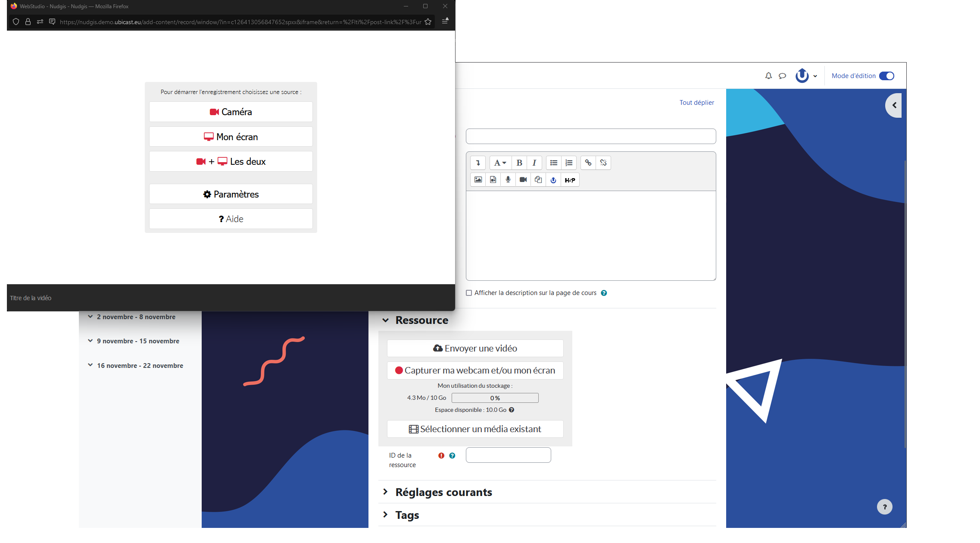
Task: Click the storage usage progress bar
Action: pos(495,398)
